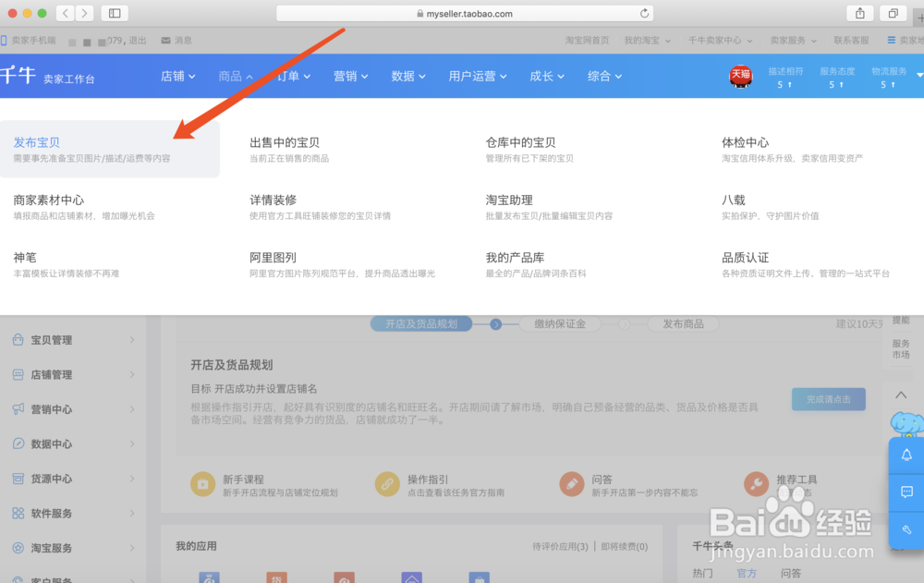Select 体检中心 menu entry
The height and width of the screenshot is (583, 924).
coord(745,142)
